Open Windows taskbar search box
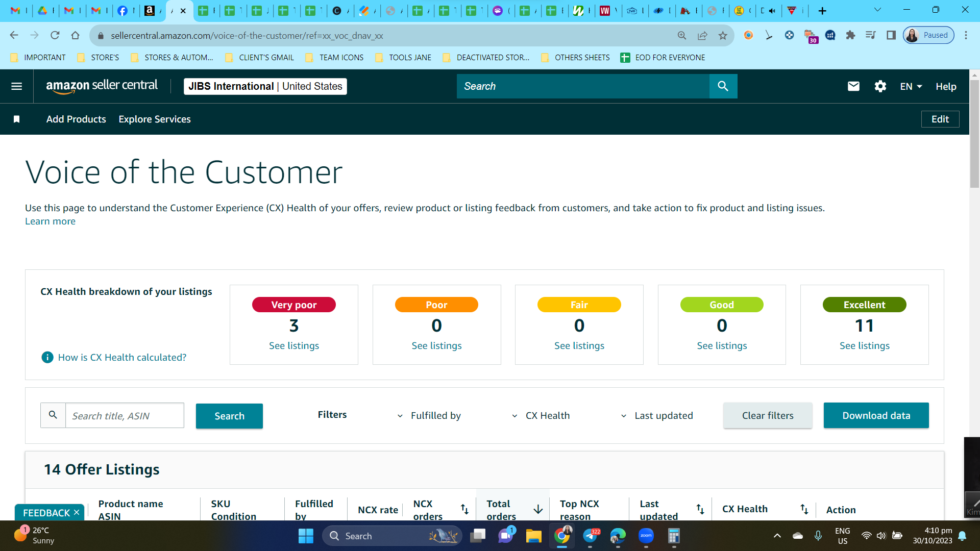 392,536
